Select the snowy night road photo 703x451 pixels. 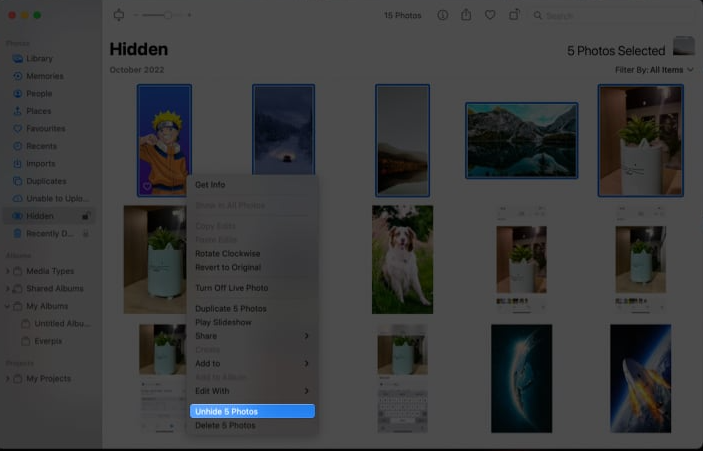283,129
